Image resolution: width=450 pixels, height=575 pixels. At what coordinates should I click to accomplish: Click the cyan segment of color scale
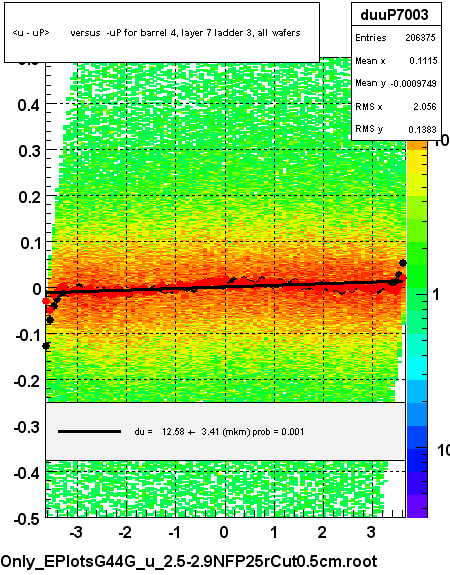click(x=417, y=369)
